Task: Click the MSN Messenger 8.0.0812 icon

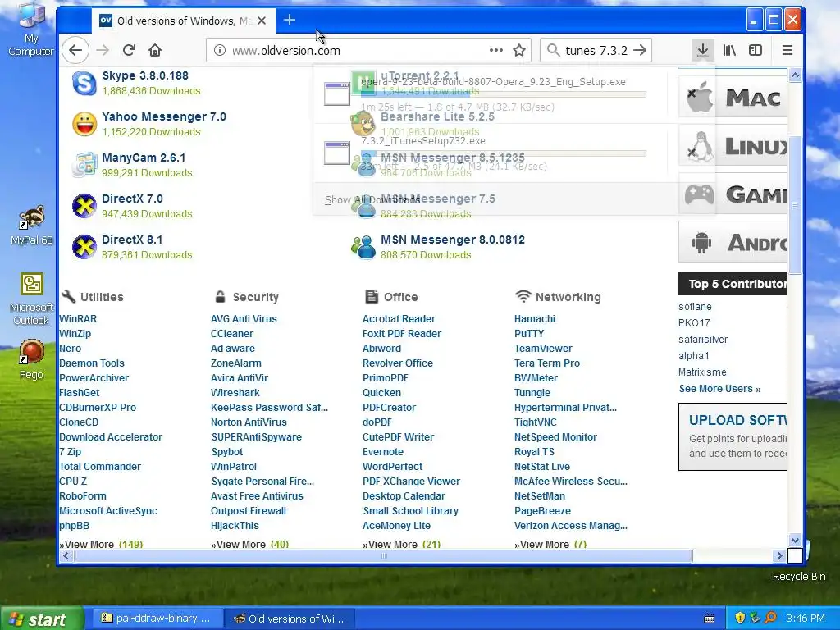Action: (x=363, y=247)
